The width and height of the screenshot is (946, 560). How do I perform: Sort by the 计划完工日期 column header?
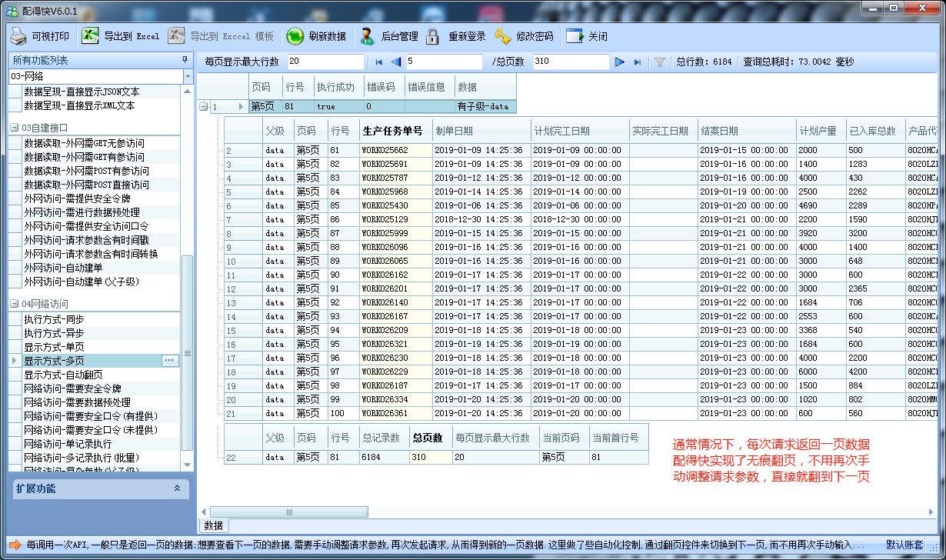(x=580, y=131)
